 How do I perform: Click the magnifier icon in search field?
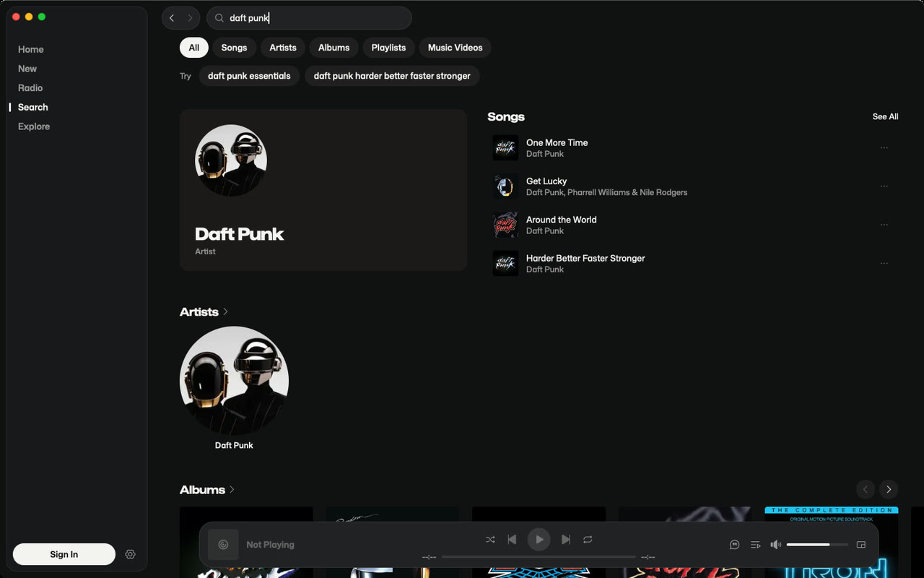click(219, 18)
